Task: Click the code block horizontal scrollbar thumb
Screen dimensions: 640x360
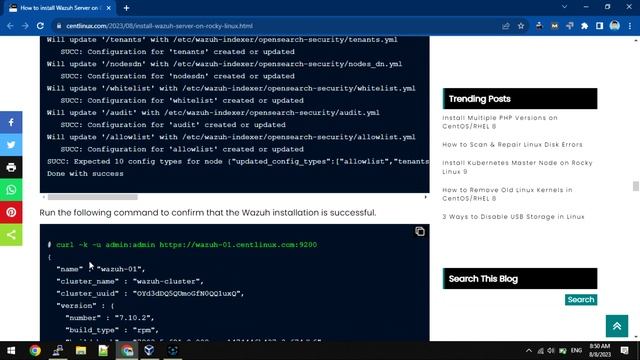Action: [x=93, y=197]
